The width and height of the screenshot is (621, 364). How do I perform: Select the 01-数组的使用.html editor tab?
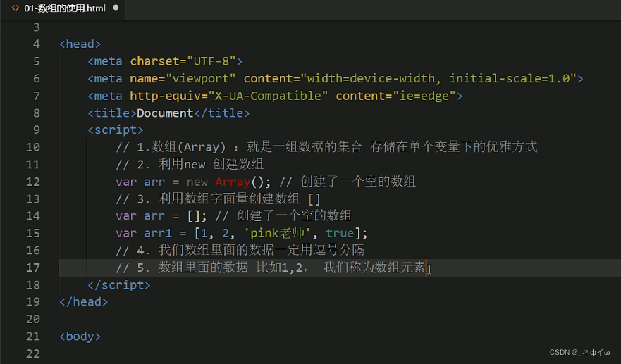tap(64, 8)
